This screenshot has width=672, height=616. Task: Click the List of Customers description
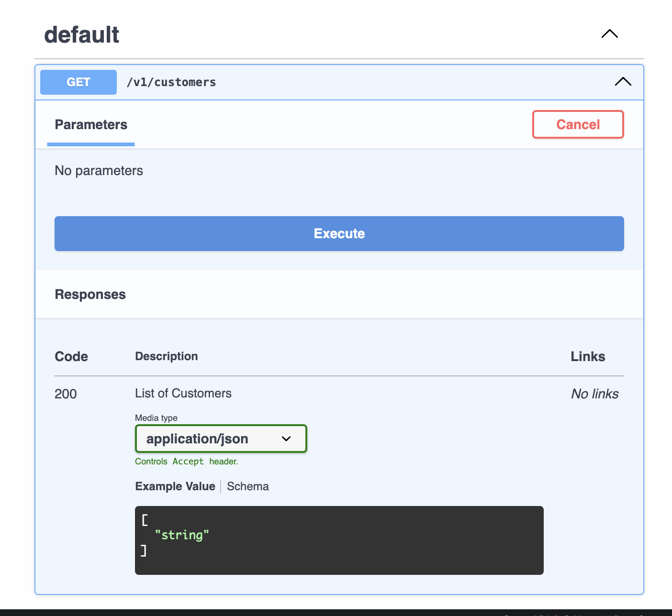[183, 393]
